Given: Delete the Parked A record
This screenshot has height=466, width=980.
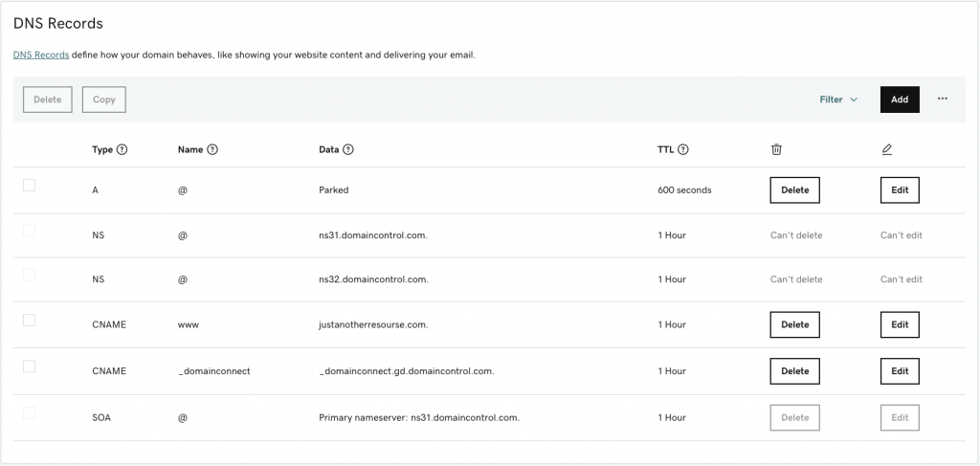Looking at the screenshot, I should pos(794,190).
